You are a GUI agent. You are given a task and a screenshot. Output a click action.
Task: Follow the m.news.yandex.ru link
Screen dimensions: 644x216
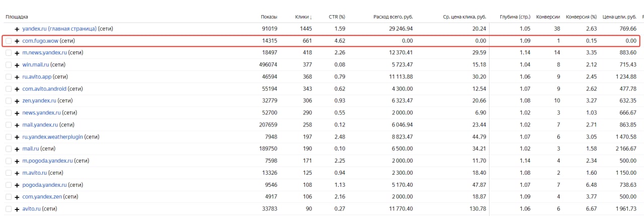coord(44,53)
